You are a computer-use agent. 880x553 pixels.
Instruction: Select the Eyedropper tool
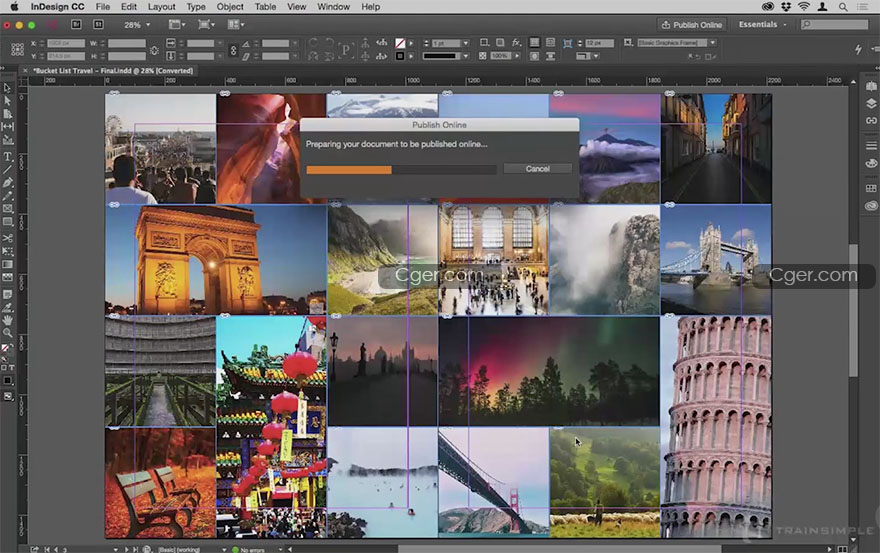[7, 307]
